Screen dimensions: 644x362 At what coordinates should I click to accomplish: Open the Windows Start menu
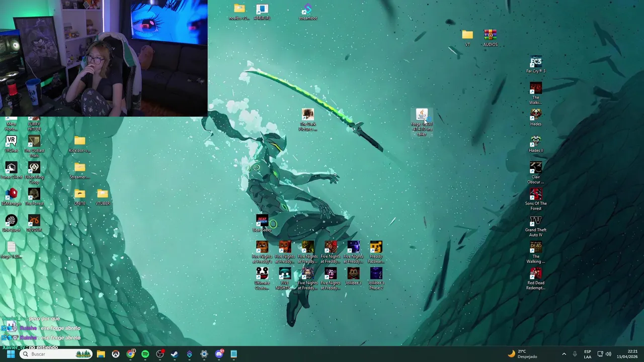point(11,354)
